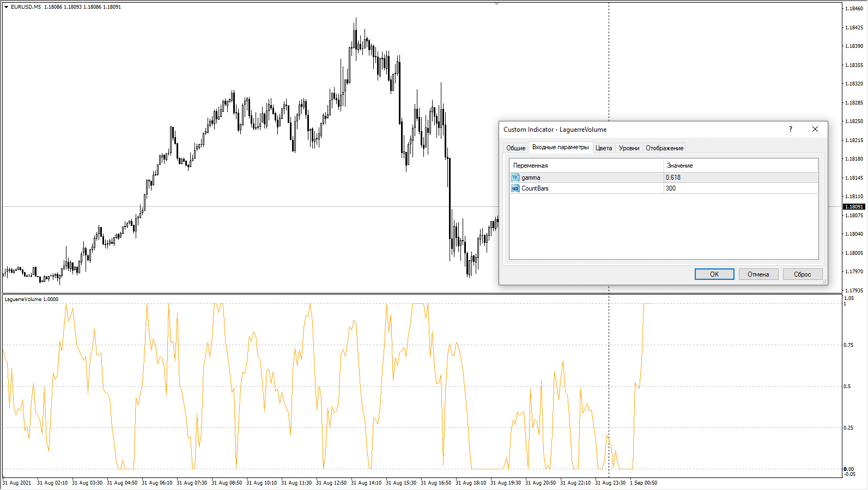Reset parameters with the Сброс button
The width and height of the screenshot is (868, 490).
coord(802,274)
